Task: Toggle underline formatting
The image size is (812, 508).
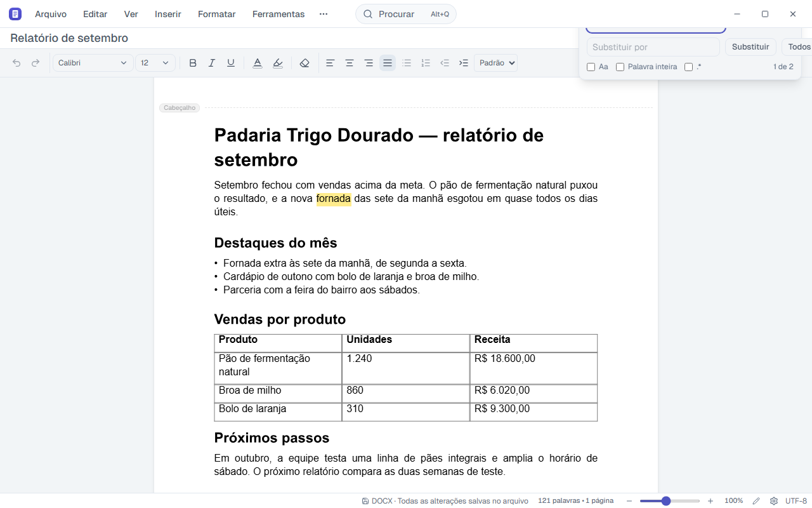Action: pos(231,63)
